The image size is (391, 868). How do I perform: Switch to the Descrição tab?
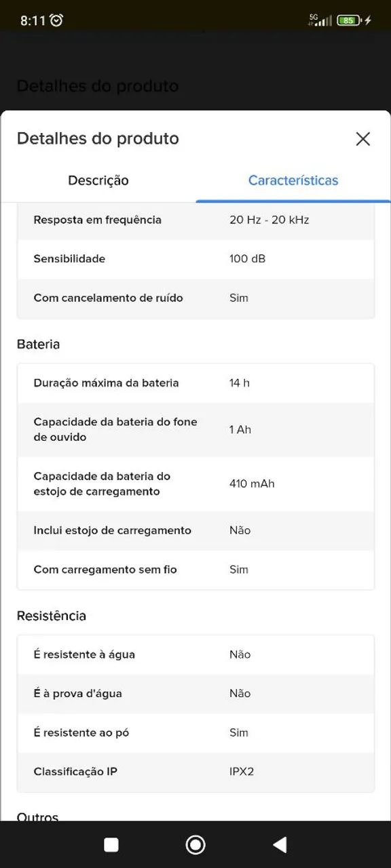pyautogui.click(x=98, y=180)
